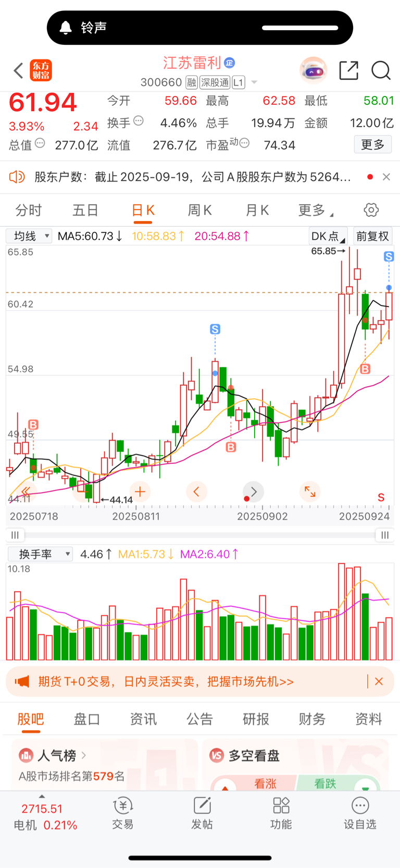Open the 均线 indicator dropdown

[x=29, y=236]
